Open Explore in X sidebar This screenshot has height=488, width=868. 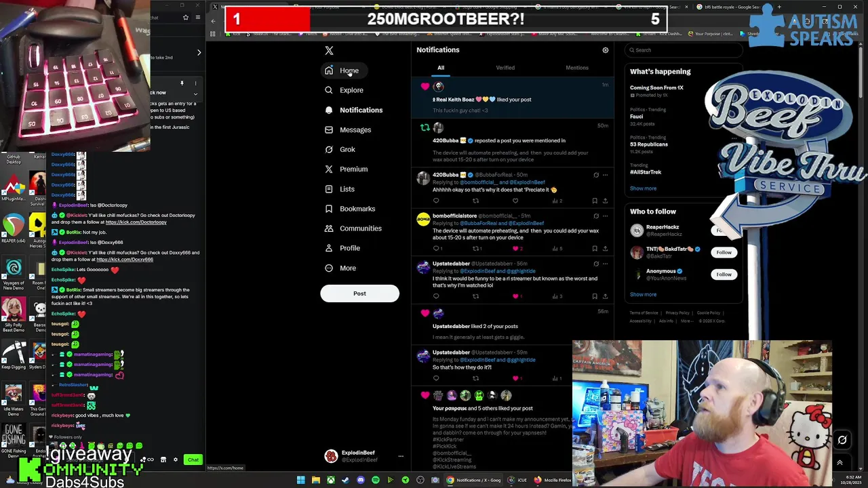[x=344, y=90]
